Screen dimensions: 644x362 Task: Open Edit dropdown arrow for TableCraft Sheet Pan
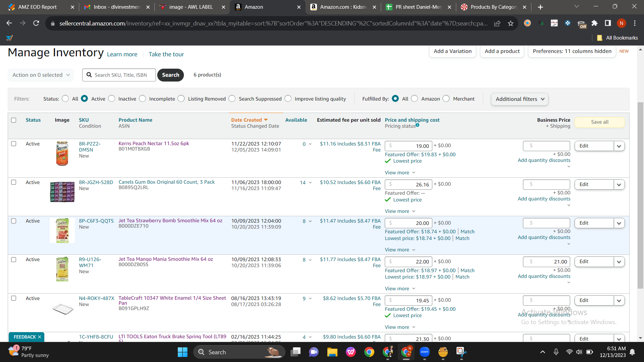619,300
